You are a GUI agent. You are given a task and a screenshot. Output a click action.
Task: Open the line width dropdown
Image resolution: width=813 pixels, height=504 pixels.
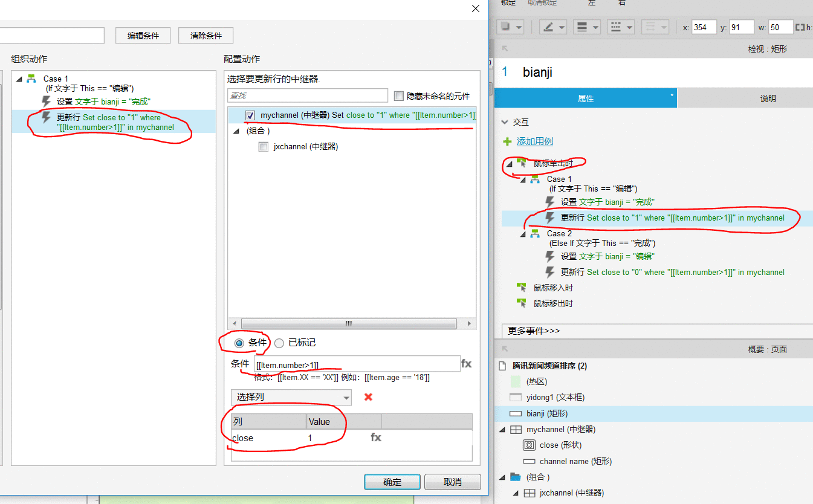pos(595,27)
